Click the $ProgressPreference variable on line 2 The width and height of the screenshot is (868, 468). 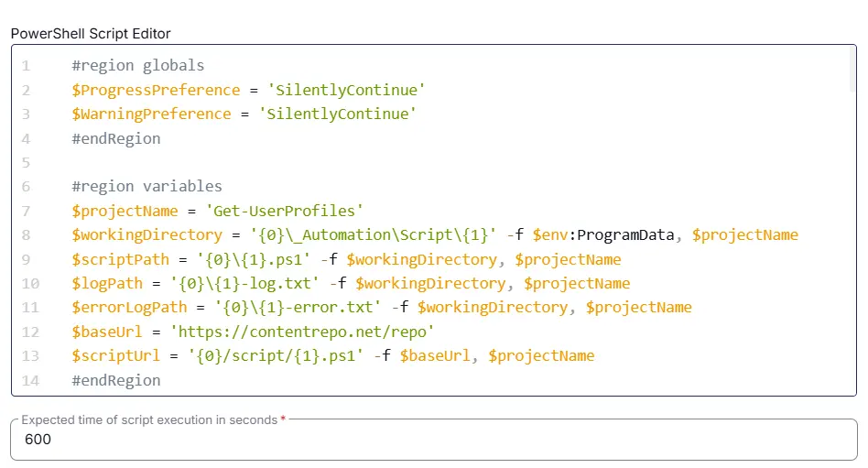pos(156,90)
